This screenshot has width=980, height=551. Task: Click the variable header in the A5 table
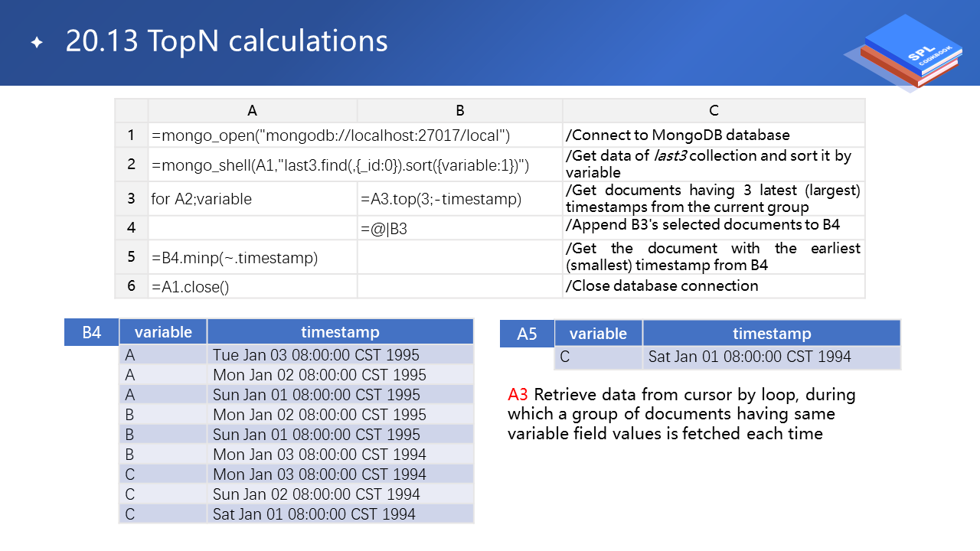tap(598, 334)
